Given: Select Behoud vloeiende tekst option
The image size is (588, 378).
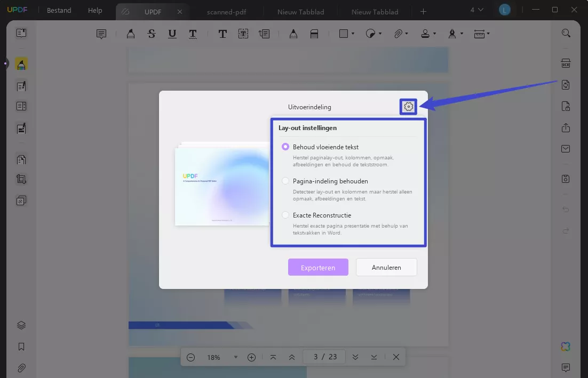Looking at the screenshot, I should [285, 147].
